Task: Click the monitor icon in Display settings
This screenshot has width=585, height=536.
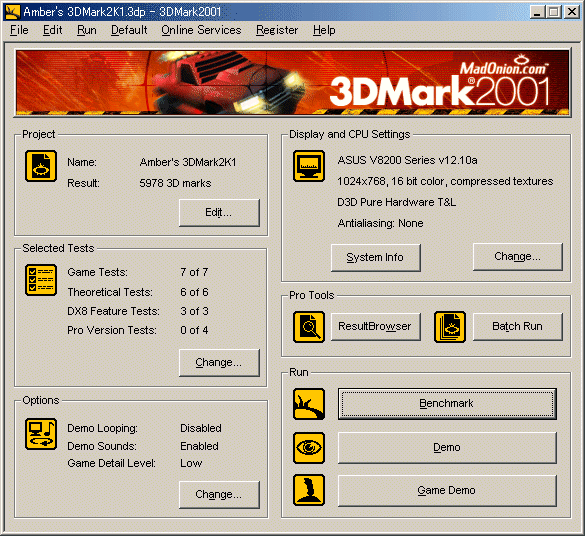Action: 309,166
